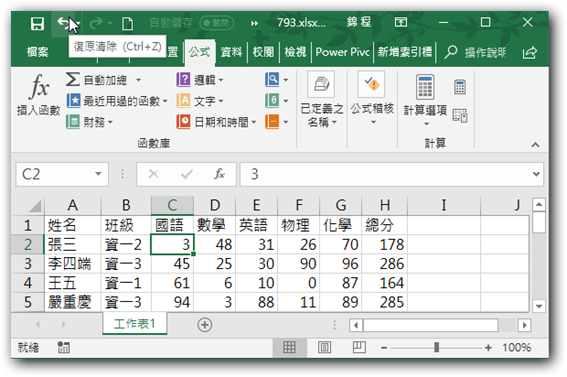Select cell with value 286
This screenshot has height=377, width=567.
[385, 264]
